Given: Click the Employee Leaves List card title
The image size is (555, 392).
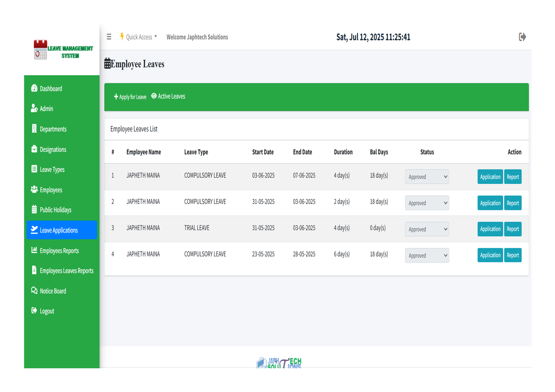Looking at the screenshot, I should click(134, 129).
